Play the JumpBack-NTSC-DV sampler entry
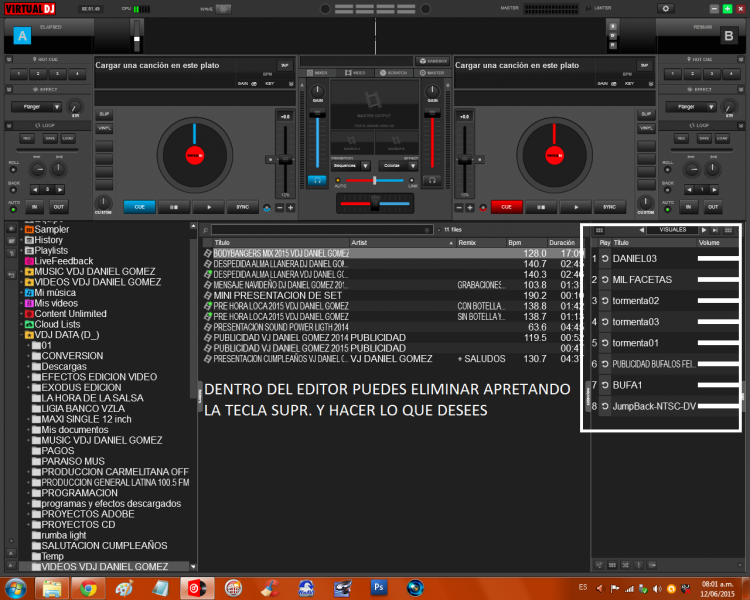This screenshot has width=750, height=600. (x=605, y=406)
